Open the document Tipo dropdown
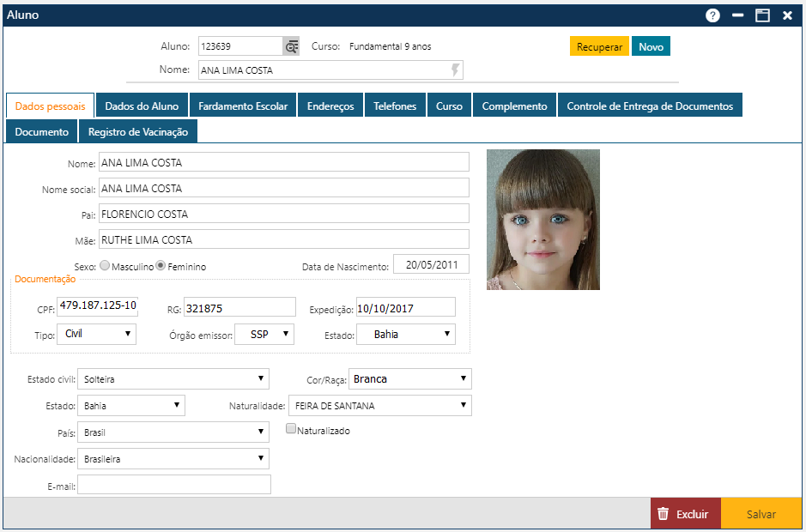Image resolution: width=806 pixels, height=532 pixels. tap(96, 334)
